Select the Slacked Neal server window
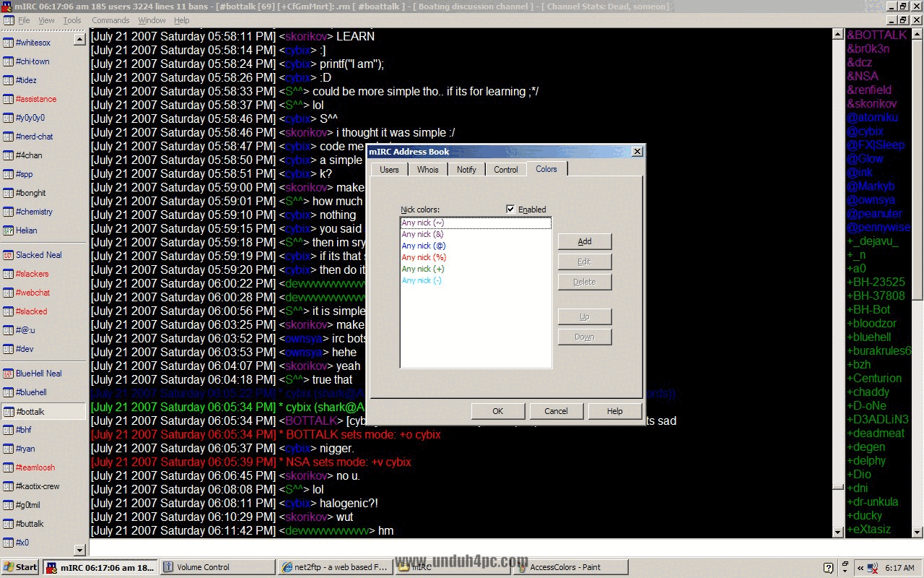The height and width of the screenshot is (578, 924). coord(43,255)
